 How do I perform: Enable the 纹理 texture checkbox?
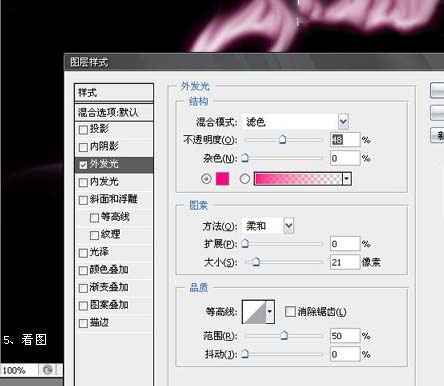tap(94, 235)
